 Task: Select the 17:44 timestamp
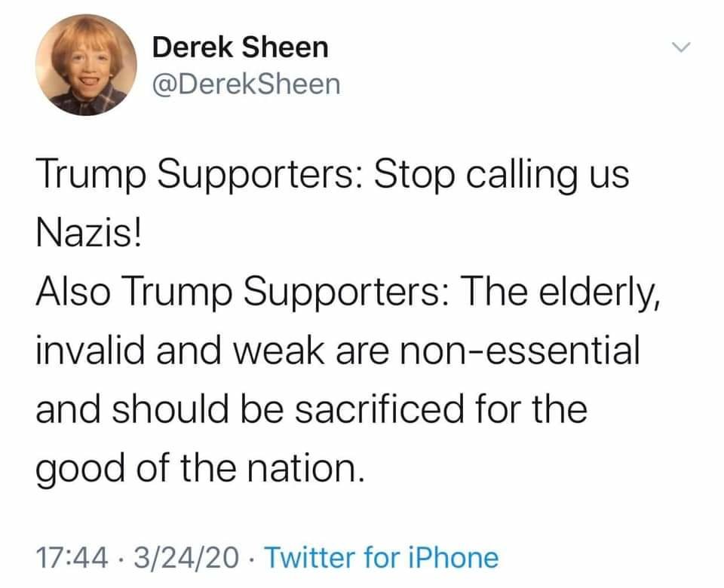[72, 558]
